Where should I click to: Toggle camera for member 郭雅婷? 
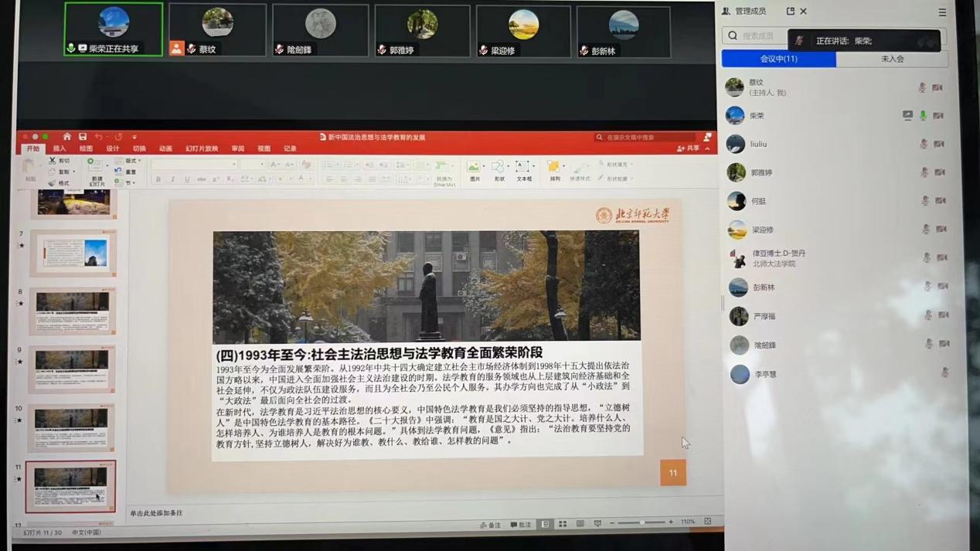[x=940, y=172]
